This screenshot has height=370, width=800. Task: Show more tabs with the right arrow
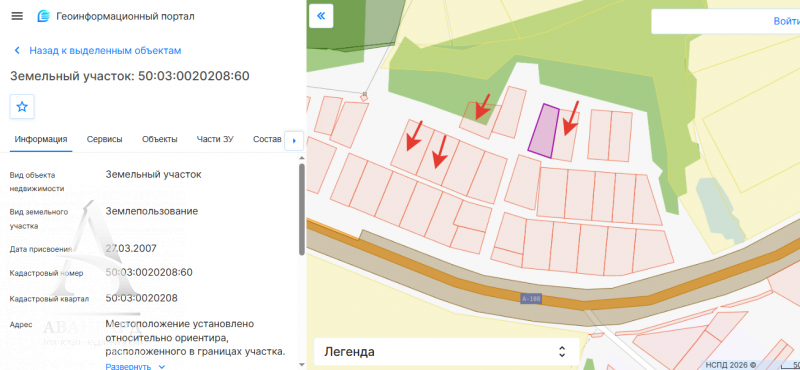coord(294,140)
